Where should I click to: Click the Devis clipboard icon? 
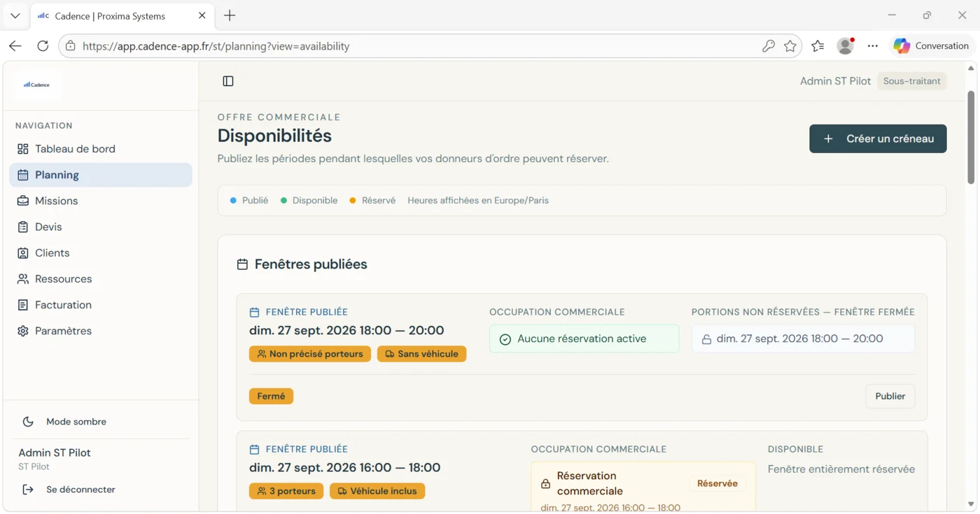pos(23,227)
